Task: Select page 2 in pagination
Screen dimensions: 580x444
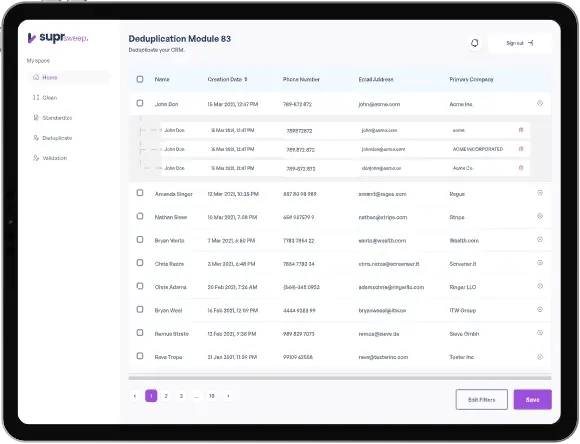Action: coord(166,396)
